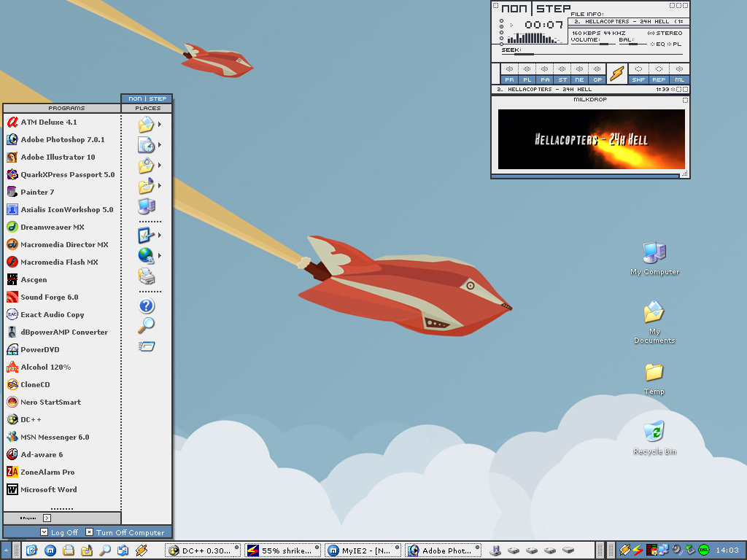Switch to DC++ 0.30 taskbar item
Image resolution: width=747 pixels, height=560 pixels.
pos(203,551)
